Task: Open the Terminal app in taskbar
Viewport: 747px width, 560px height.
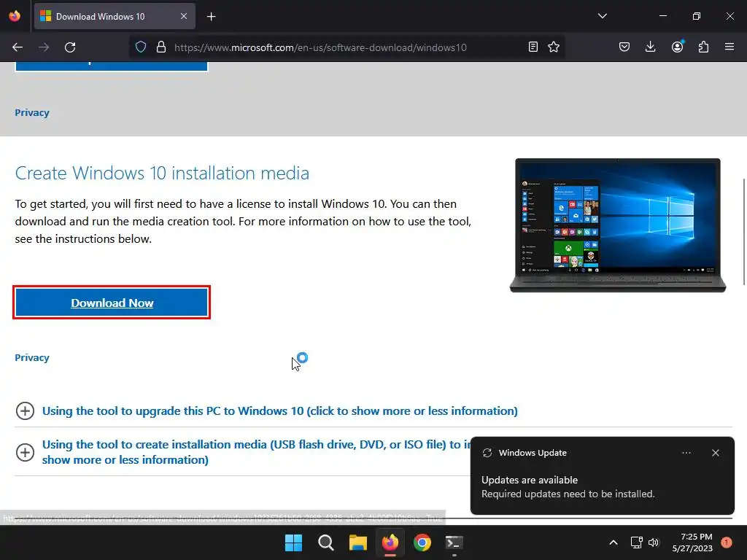Action: tap(454, 542)
